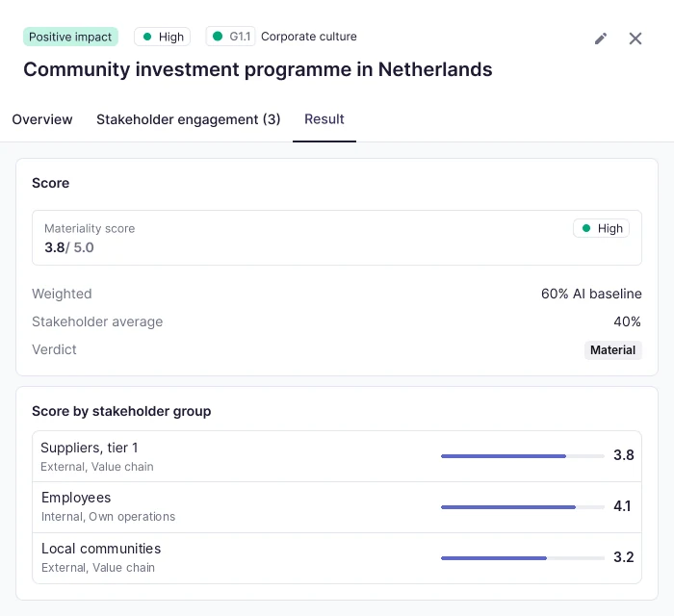
Task: Click the Local communities score bar
Action: 522,558
